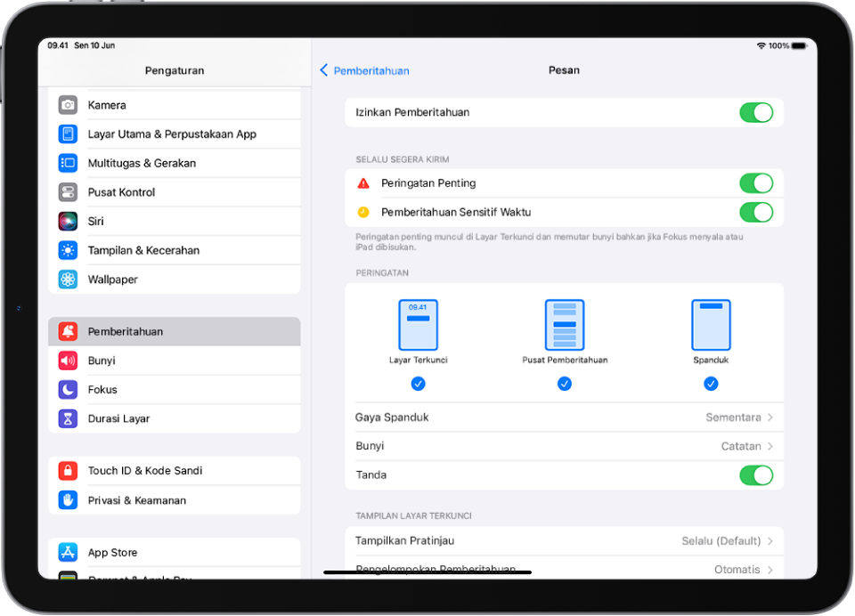Click the Pesan page title

point(564,69)
